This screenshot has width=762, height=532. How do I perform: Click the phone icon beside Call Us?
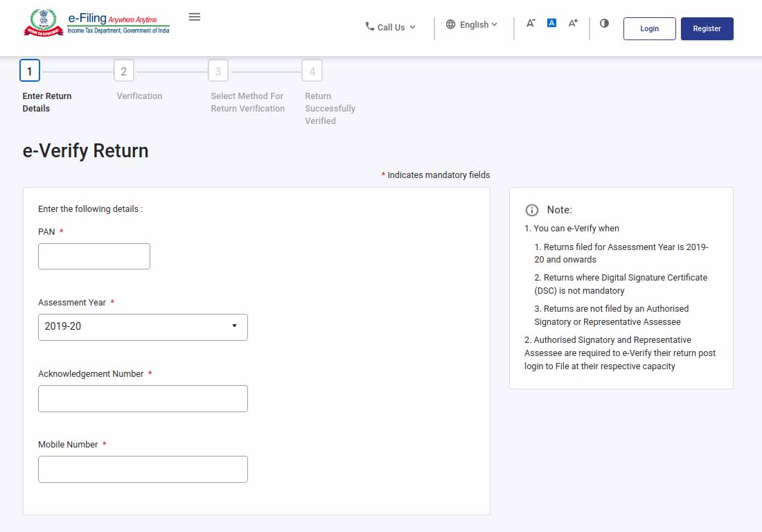(x=370, y=27)
